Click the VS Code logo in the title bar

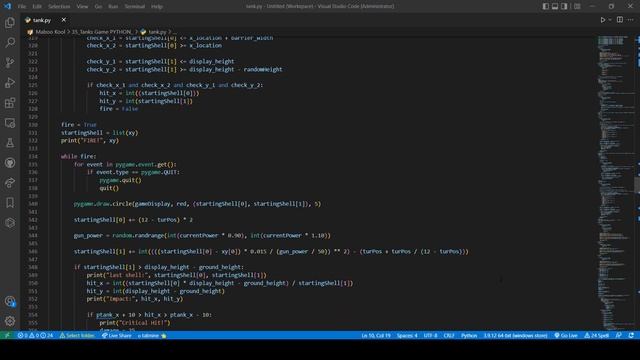(7, 6)
